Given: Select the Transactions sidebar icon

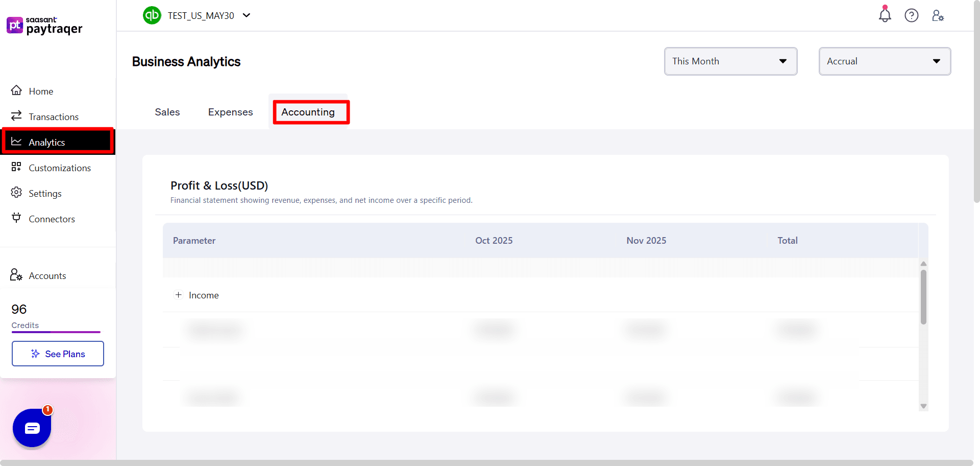Looking at the screenshot, I should (16, 116).
